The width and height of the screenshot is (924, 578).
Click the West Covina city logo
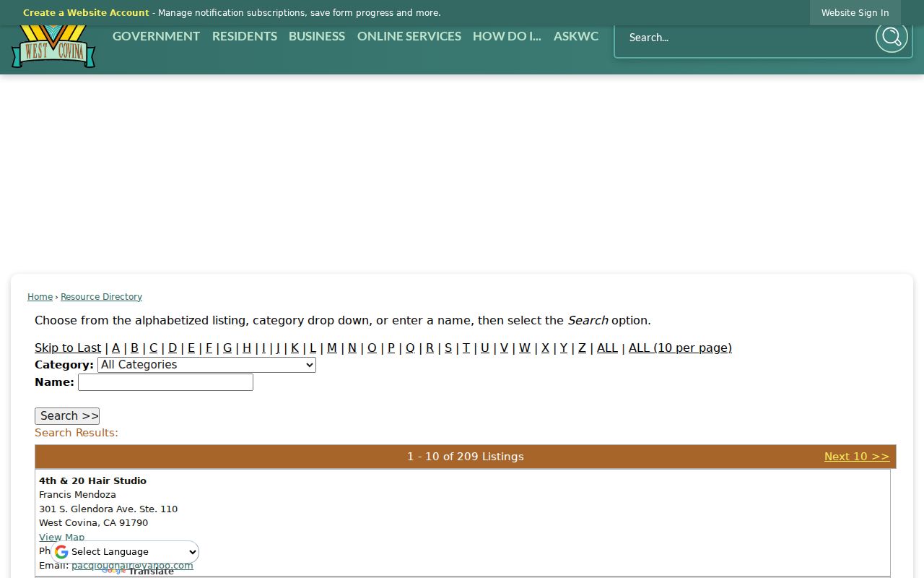tap(53, 47)
